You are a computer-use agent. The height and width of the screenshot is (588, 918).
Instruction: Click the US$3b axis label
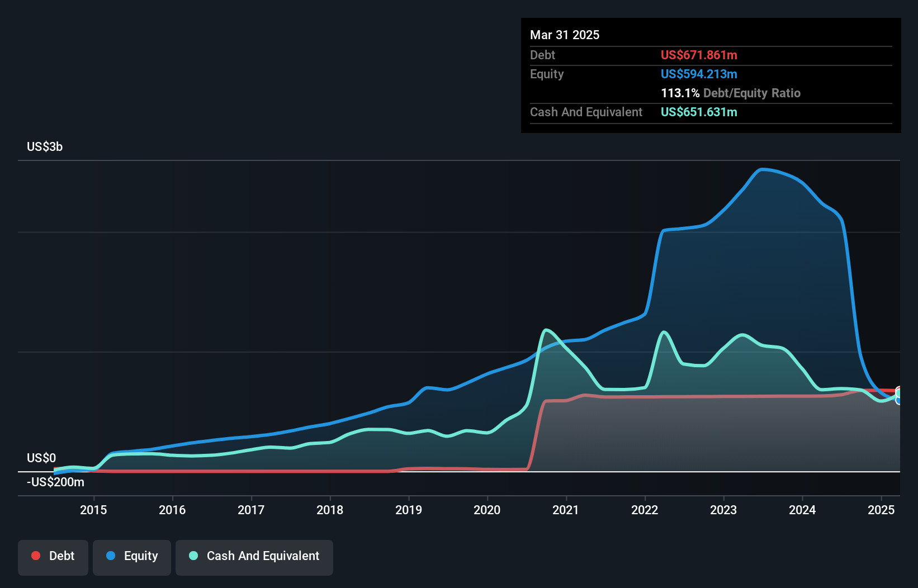tap(45, 146)
